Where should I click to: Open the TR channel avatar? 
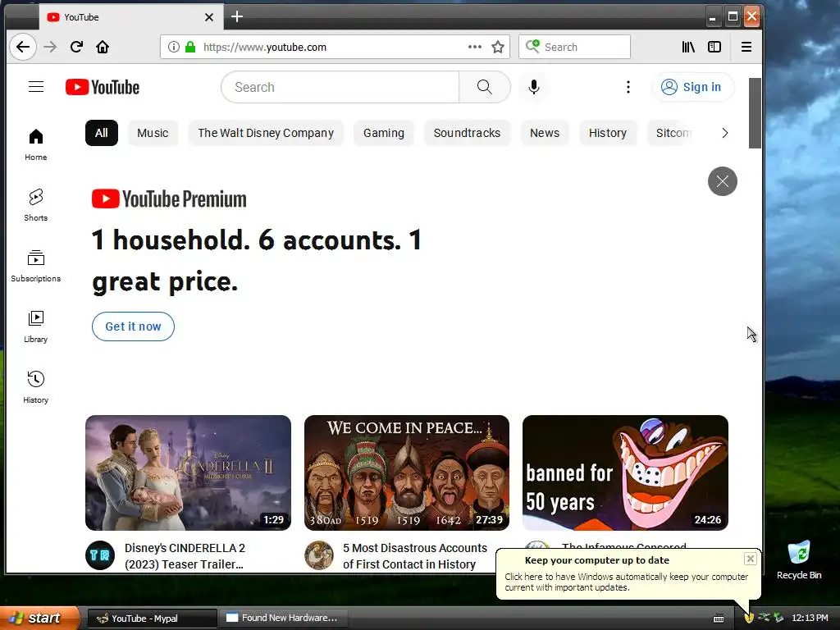(x=100, y=555)
